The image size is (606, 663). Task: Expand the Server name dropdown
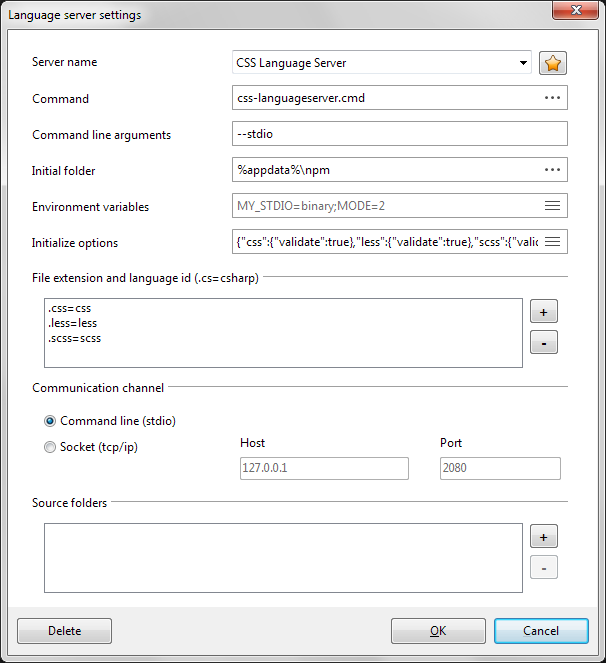click(x=523, y=64)
